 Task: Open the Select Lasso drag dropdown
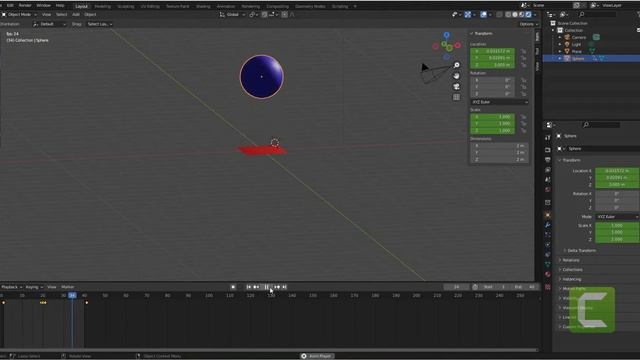click(99, 24)
